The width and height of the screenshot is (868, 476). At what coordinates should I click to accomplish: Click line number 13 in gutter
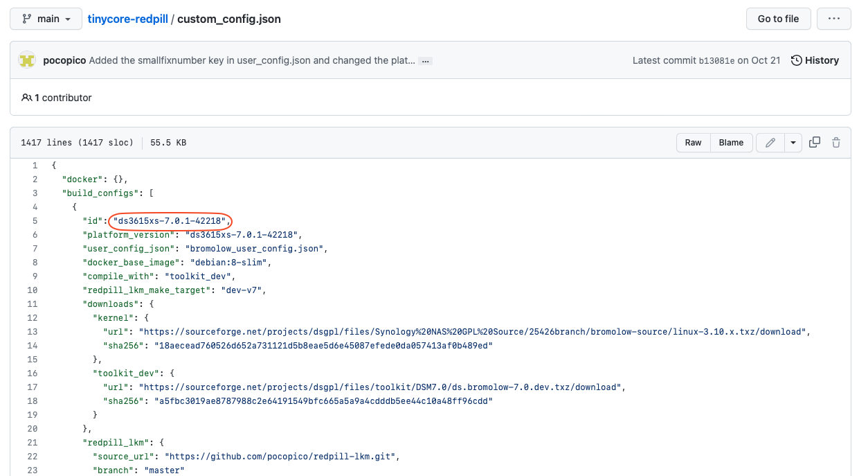click(33, 332)
